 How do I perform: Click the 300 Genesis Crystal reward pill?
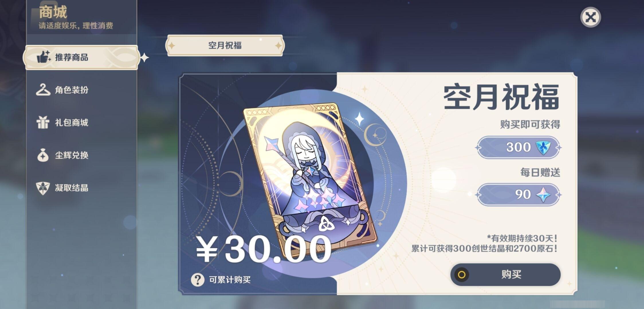click(518, 147)
